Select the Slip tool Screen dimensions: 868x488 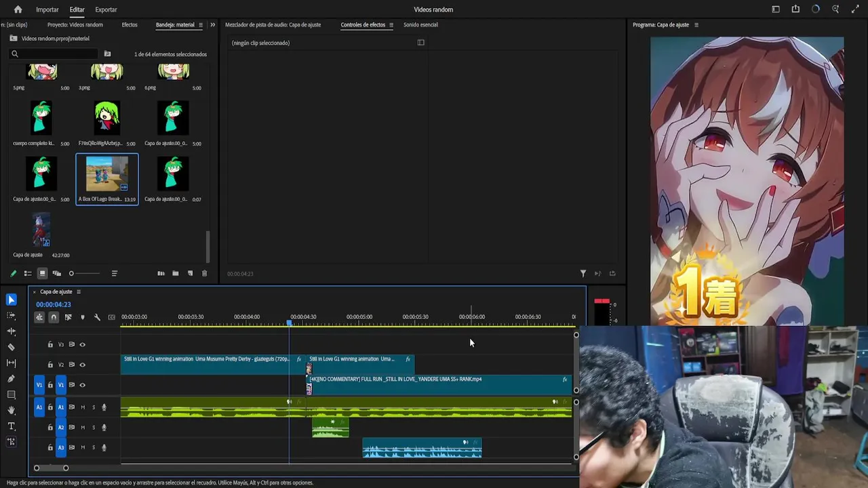tap(11, 363)
